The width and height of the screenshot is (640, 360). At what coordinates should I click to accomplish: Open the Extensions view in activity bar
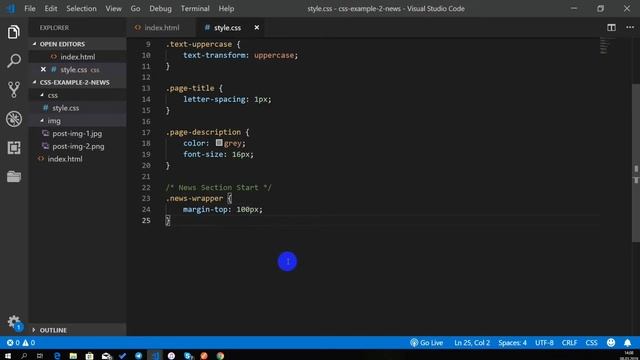[x=13, y=148]
